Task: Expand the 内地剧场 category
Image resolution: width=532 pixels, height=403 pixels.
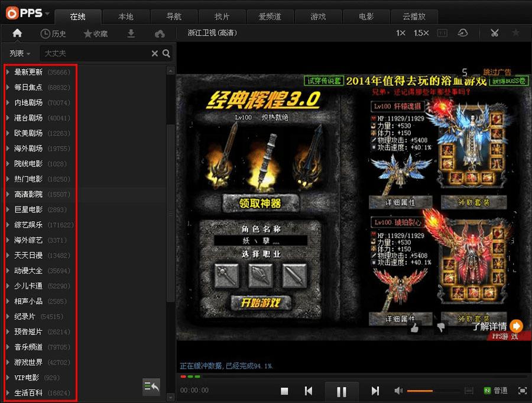Action: (8, 102)
